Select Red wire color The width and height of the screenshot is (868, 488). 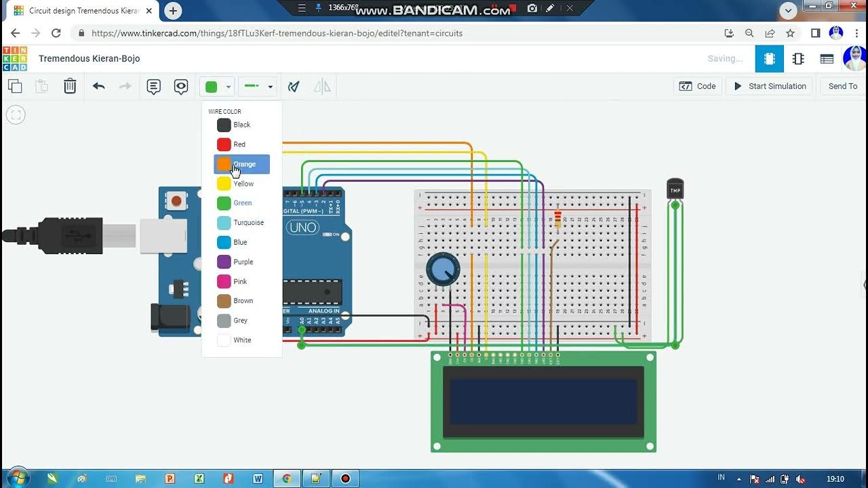[x=242, y=144]
